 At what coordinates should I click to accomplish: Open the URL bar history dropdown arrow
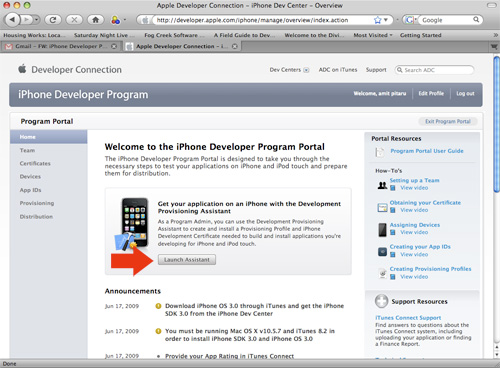pos(386,20)
